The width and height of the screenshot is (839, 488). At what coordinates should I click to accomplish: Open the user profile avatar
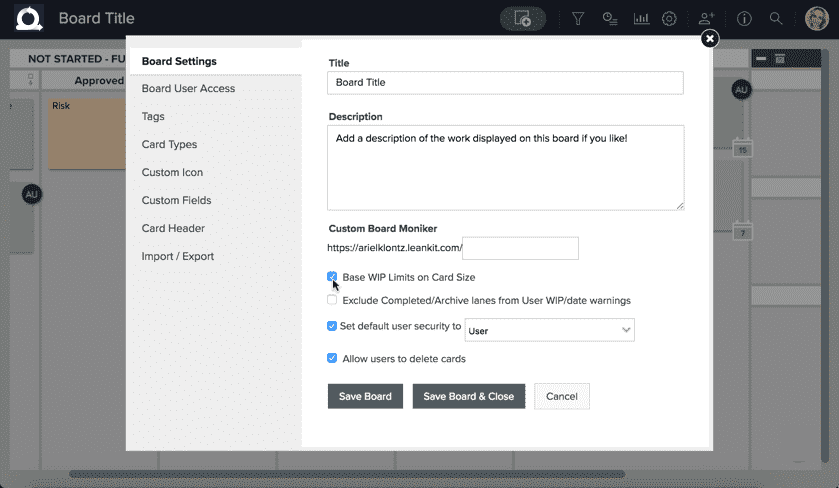[x=816, y=18]
